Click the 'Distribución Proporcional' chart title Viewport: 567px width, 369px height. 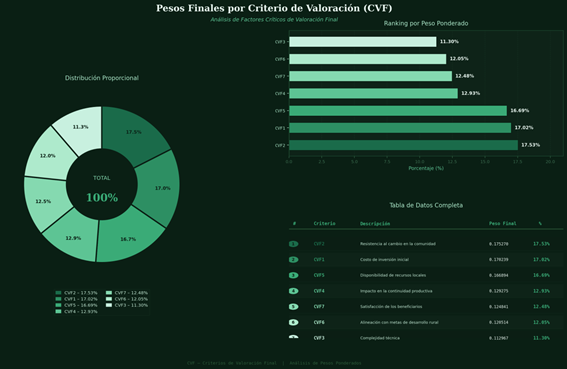tap(102, 78)
